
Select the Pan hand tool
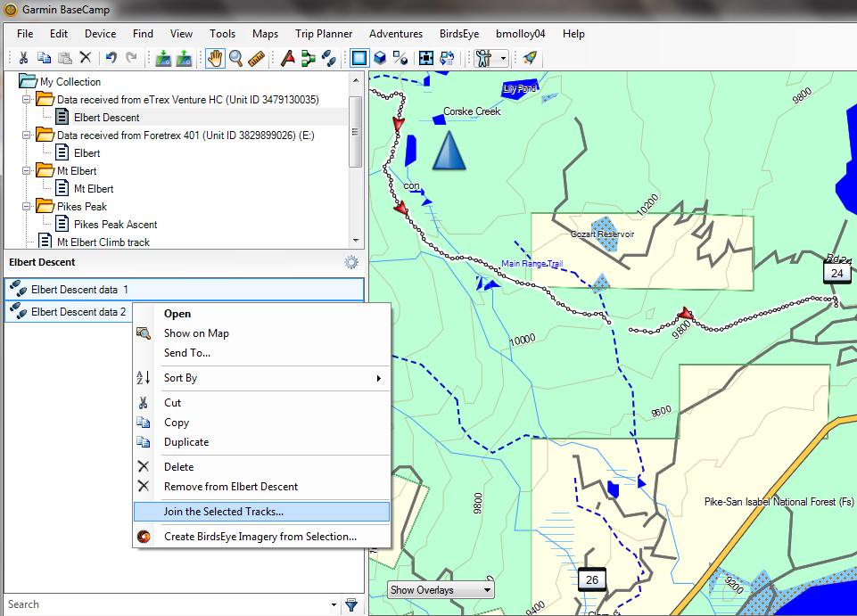pos(215,58)
